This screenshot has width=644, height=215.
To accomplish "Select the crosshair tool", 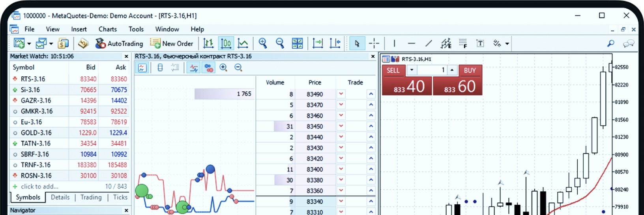I will pyautogui.click(x=374, y=43).
